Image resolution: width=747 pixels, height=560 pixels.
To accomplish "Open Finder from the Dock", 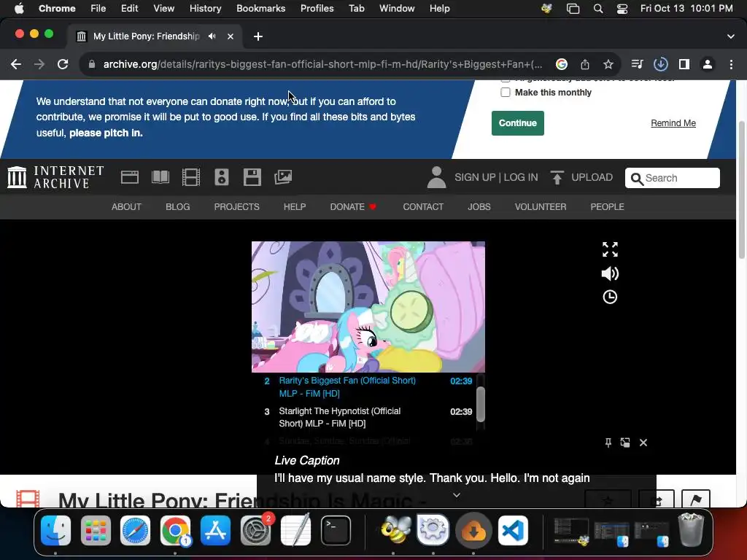I will [x=55, y=531].
